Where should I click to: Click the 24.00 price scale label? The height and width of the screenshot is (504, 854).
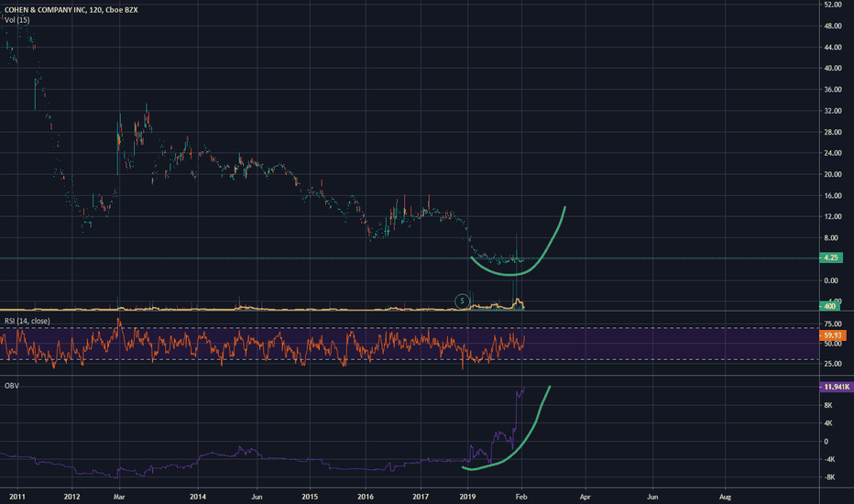point(833,154)
